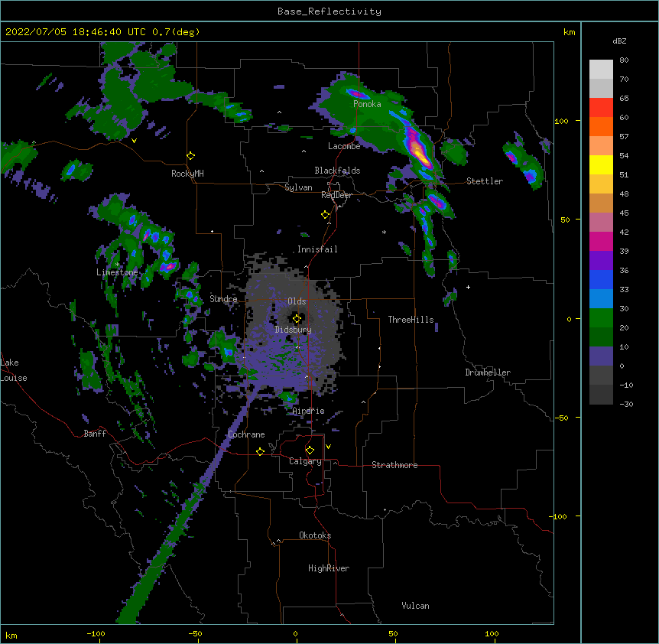Click the Sylvan label on the map

298,187
